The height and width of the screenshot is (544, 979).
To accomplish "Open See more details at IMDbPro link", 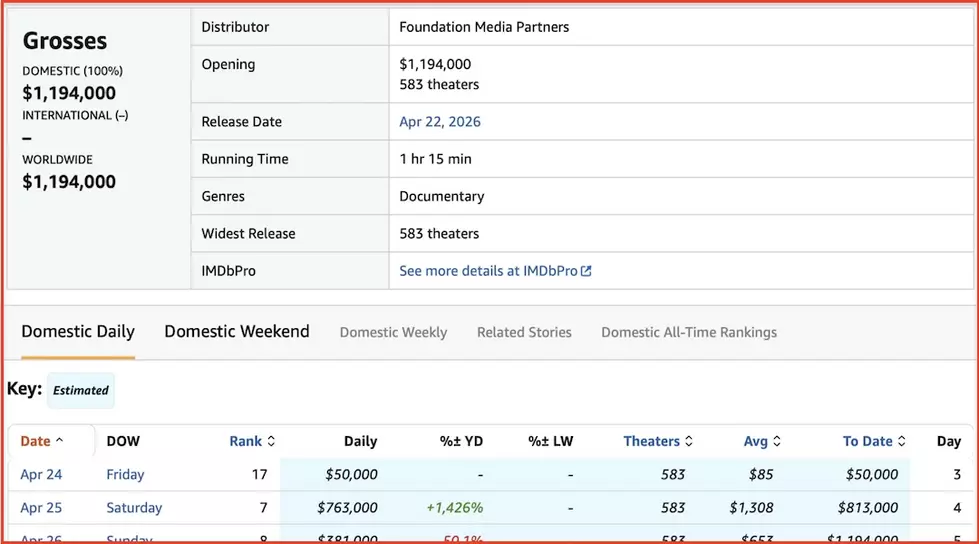I will pos(494,270).
